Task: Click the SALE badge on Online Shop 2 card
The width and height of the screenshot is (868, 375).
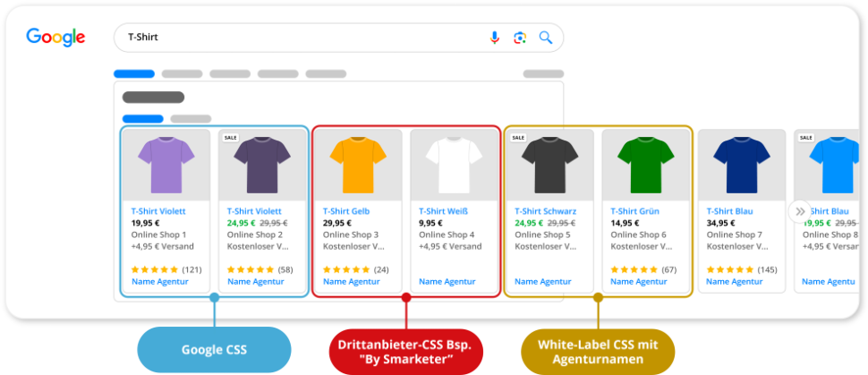Action: (230, 137)
